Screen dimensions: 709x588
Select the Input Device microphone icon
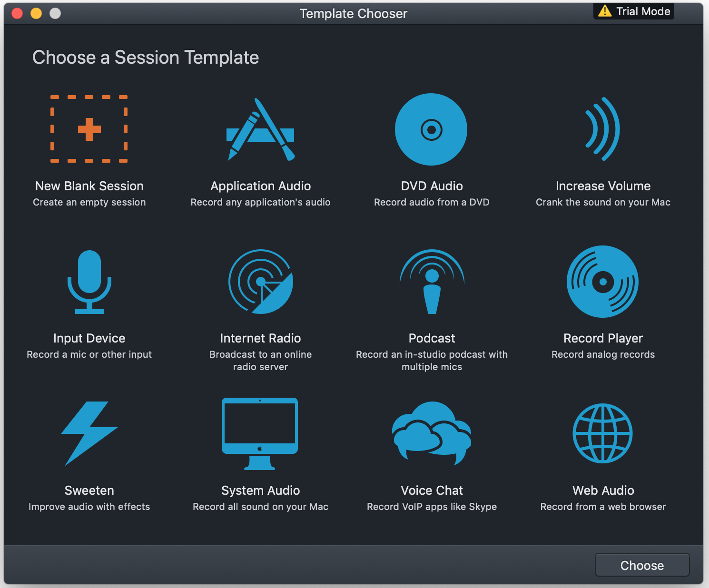point(89,282)
